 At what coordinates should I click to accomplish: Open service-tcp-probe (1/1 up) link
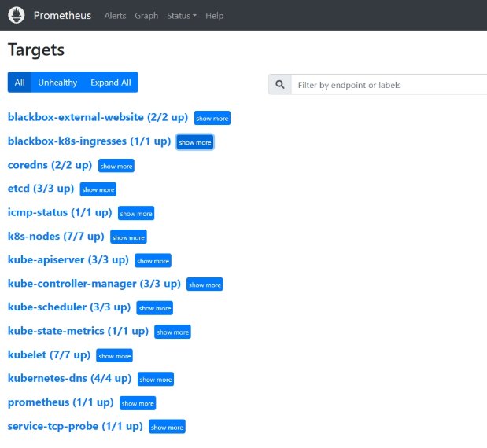(x=76, y=426)
